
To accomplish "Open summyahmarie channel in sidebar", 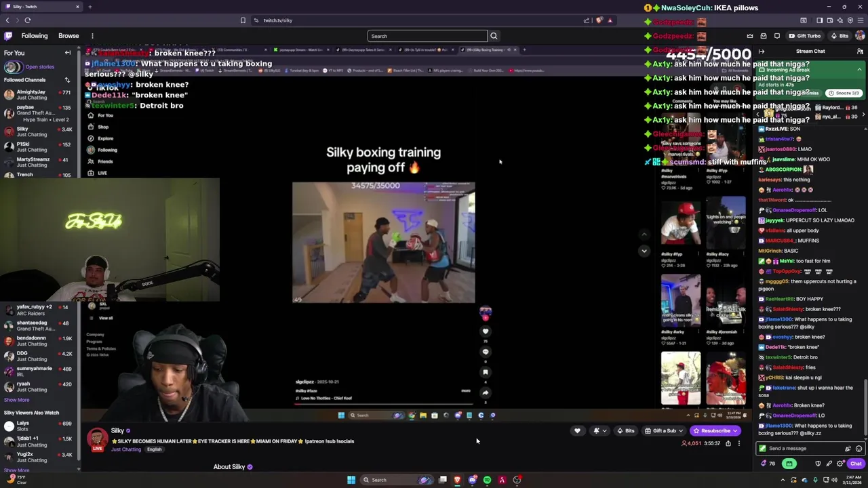I will pos(40,371).
